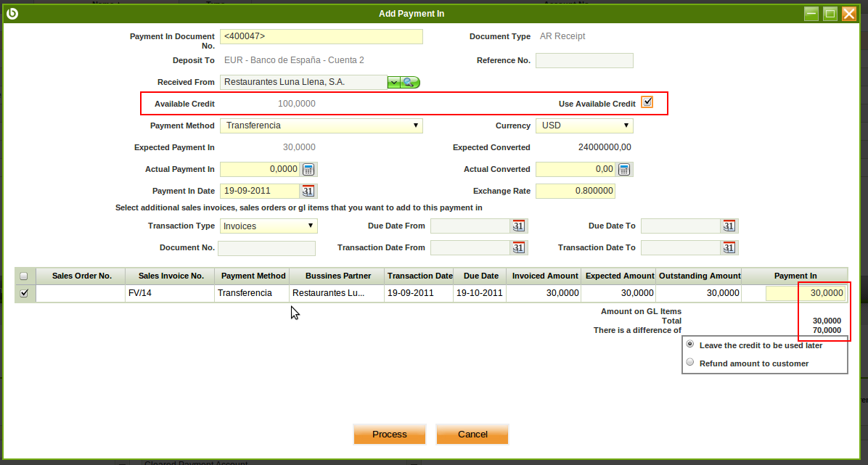Screen dimensions: 868x465
Task: Expand Received From dropdown arrow
Action: (393, 83)
